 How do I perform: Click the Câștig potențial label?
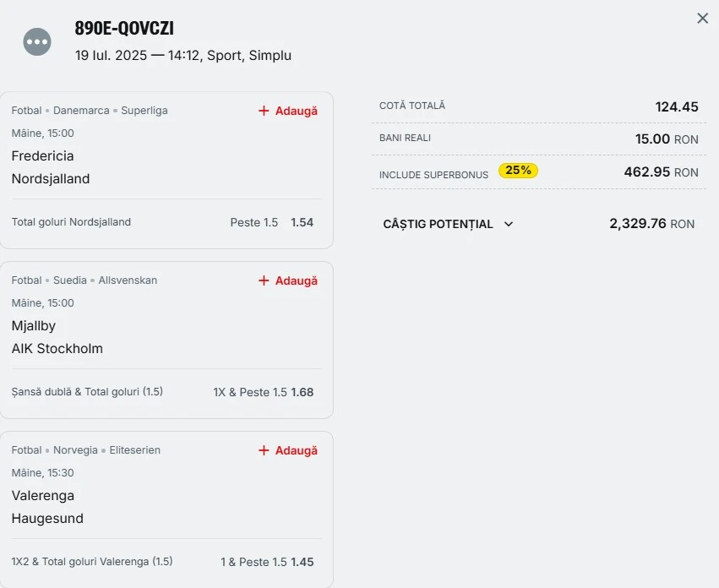(x=438, y=224)
